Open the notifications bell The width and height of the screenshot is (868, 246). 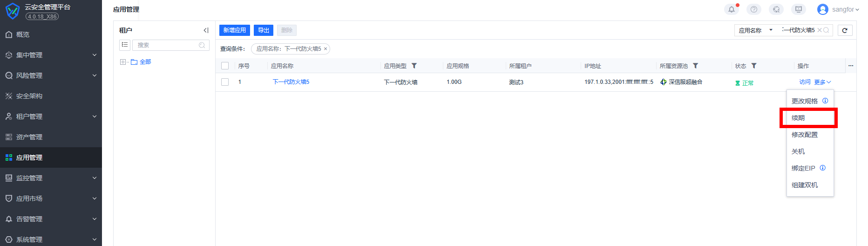pyautogui.click(x=731, y=9)
